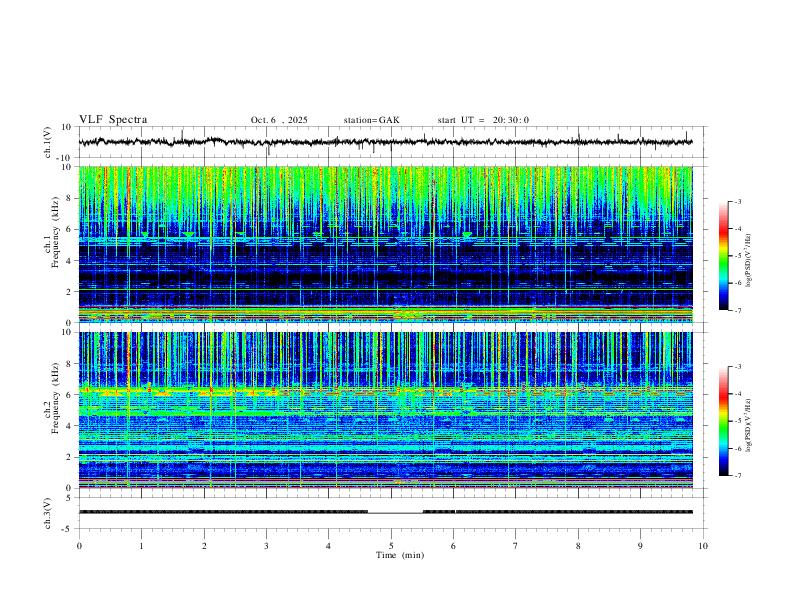792x612 pixels.
Task: Click the "-3" tick on the ch.2 color bar
Action: click(738, 367)
